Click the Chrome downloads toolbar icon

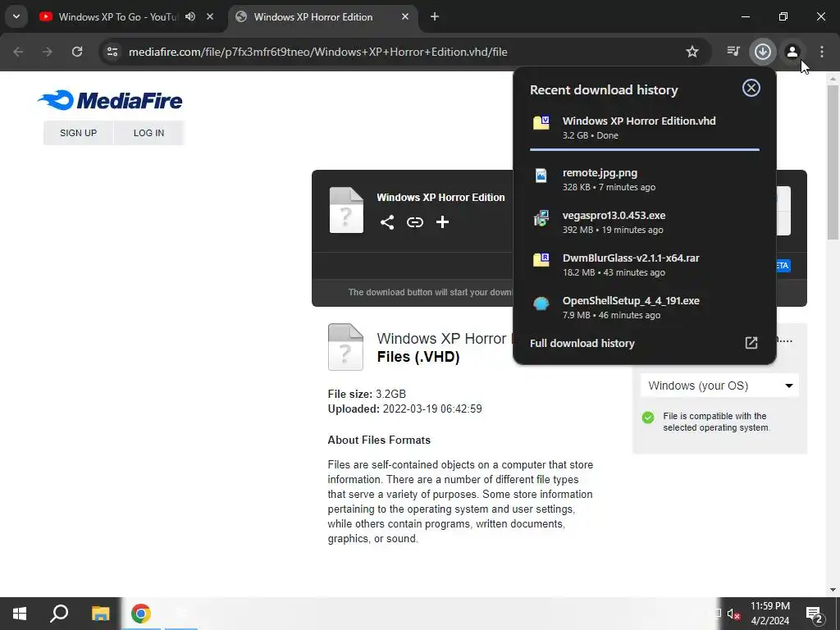pos(762,52)
